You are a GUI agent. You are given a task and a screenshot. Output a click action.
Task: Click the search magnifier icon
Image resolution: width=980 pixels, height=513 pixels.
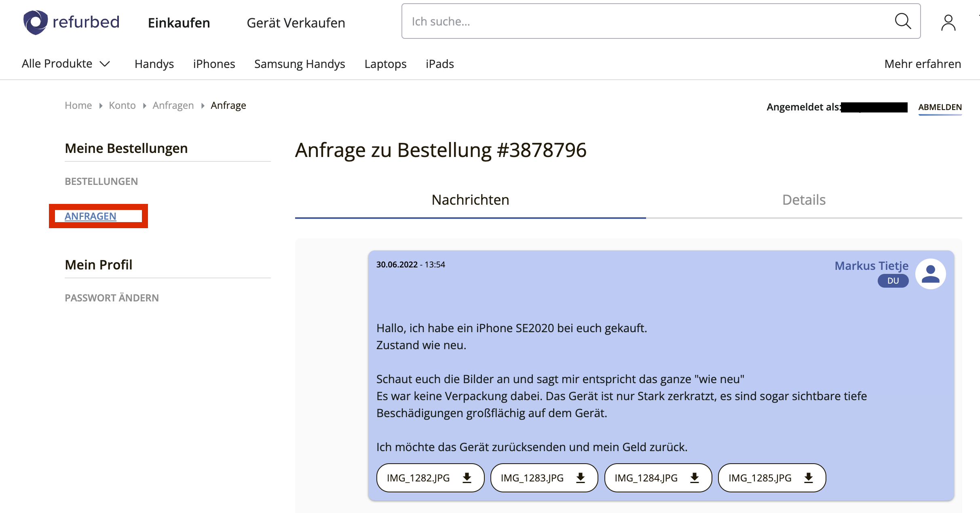pos(903,21)
